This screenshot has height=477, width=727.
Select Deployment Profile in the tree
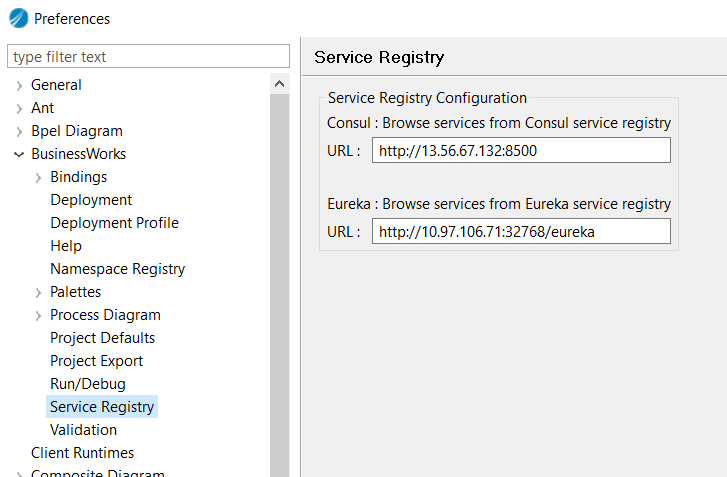point(114,223)
